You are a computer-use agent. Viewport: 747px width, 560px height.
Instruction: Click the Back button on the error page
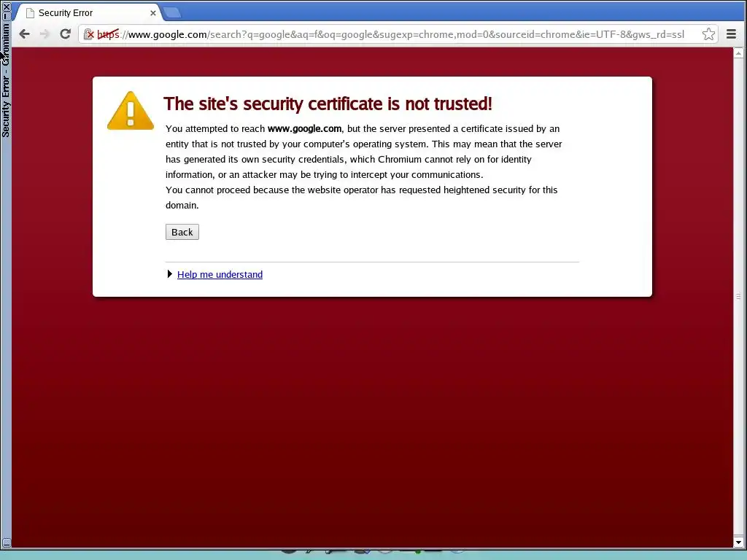click(182, 232)
